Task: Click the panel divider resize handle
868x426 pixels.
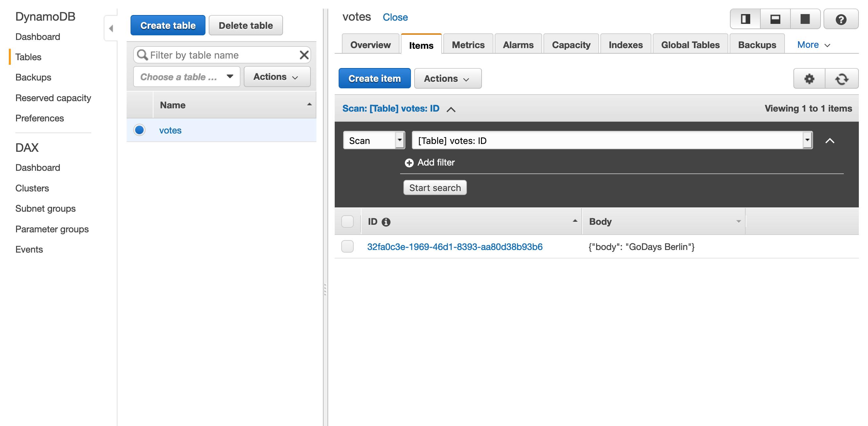Action: [x=325, y=290]
